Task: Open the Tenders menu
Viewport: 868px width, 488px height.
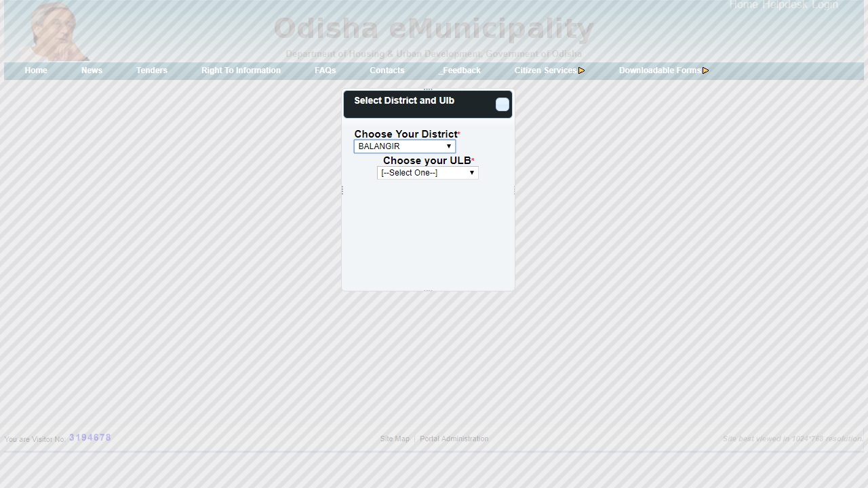Action: click(151, 70)
